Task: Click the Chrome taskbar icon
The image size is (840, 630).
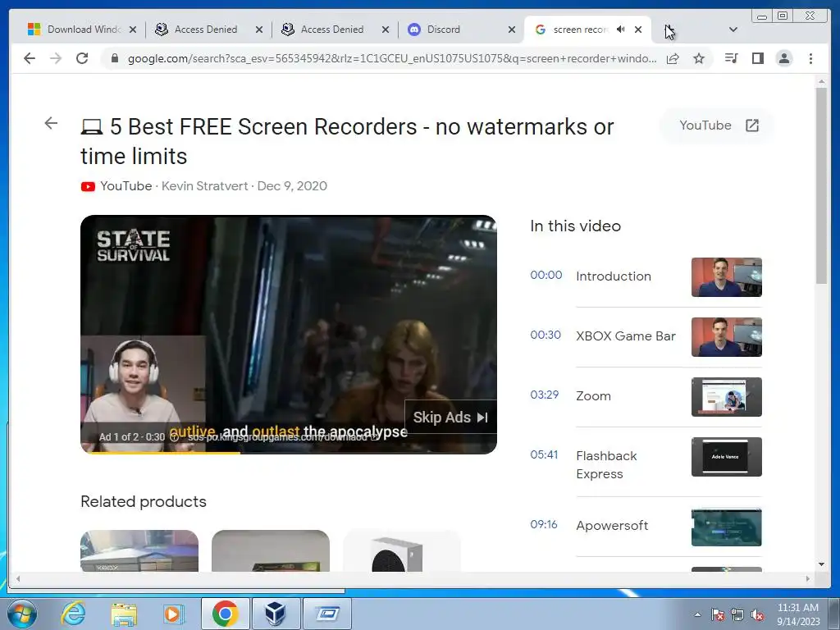Action: click(x=226, y=614)
